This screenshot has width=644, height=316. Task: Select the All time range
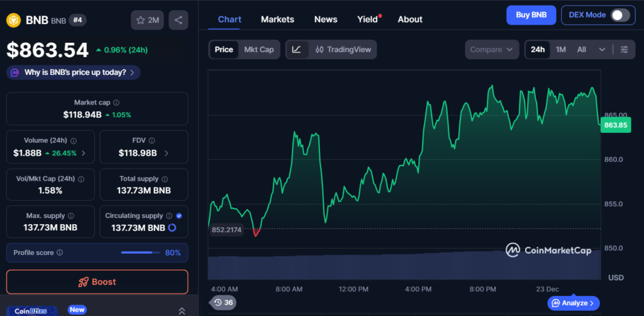(582, 50)
